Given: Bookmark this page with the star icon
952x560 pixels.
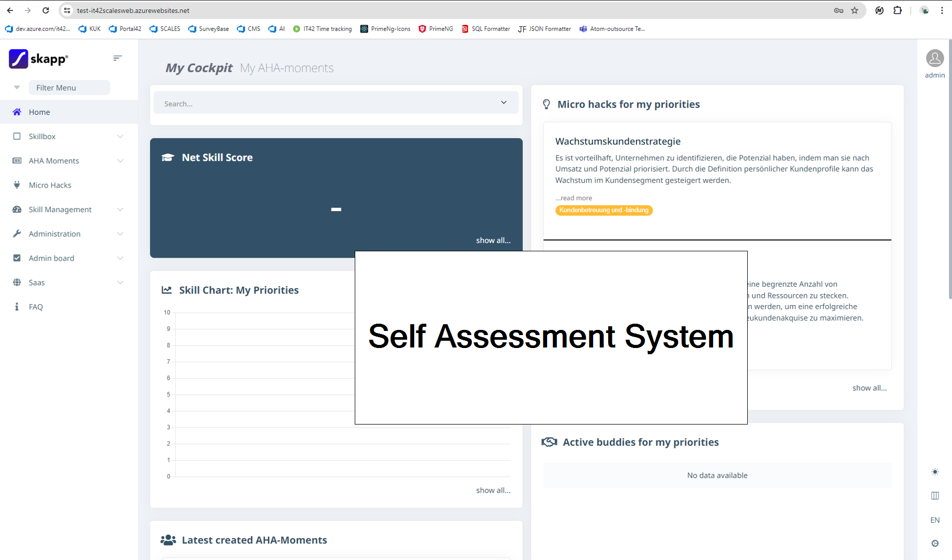Looking at the screenshot, I should coord(854,10).
